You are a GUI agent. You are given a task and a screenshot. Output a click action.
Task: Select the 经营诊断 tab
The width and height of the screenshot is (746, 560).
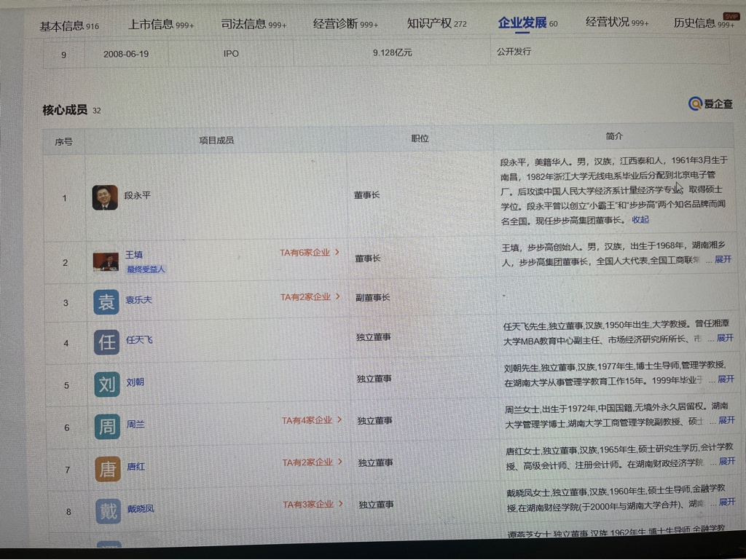coord(345,23)
